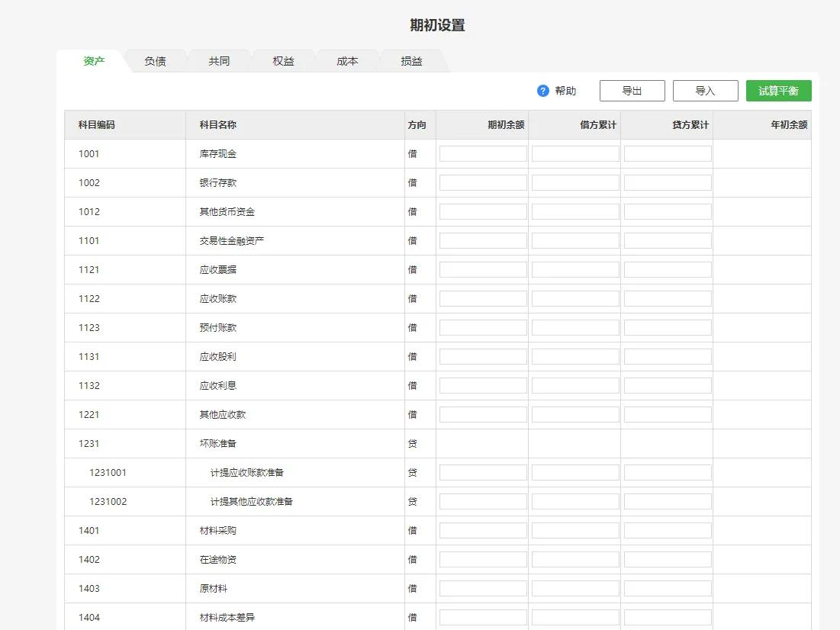This screenshot has width=840, height=630.
Task: Click the 期初余额 input for 预付账款
Action: coord(482,326)
